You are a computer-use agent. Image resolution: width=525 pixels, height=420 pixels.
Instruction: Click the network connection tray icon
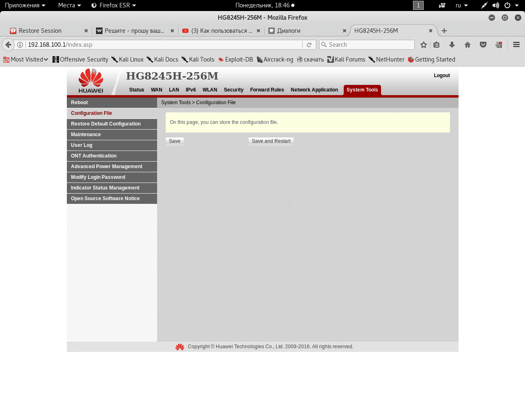tap(484, 5)
